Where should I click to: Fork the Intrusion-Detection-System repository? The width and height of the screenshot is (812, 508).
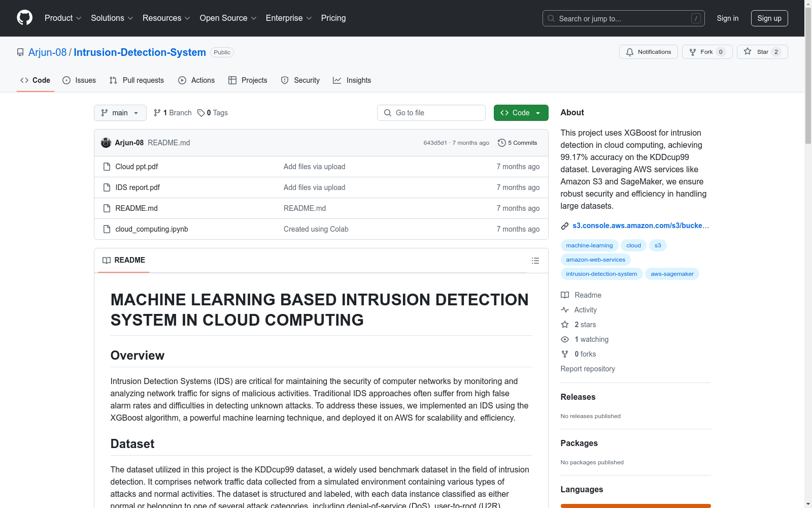(x=707, y=52)
